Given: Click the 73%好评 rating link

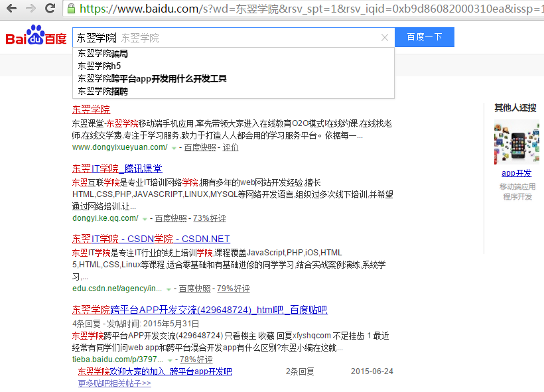Looking at the screenshot, I should click(x=209, y=218).
